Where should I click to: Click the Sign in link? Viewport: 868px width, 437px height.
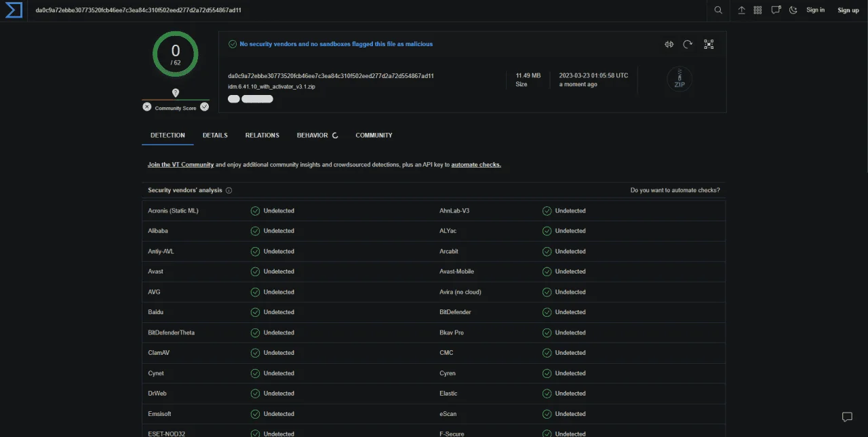pyautogui.click(x=815, y=10)
